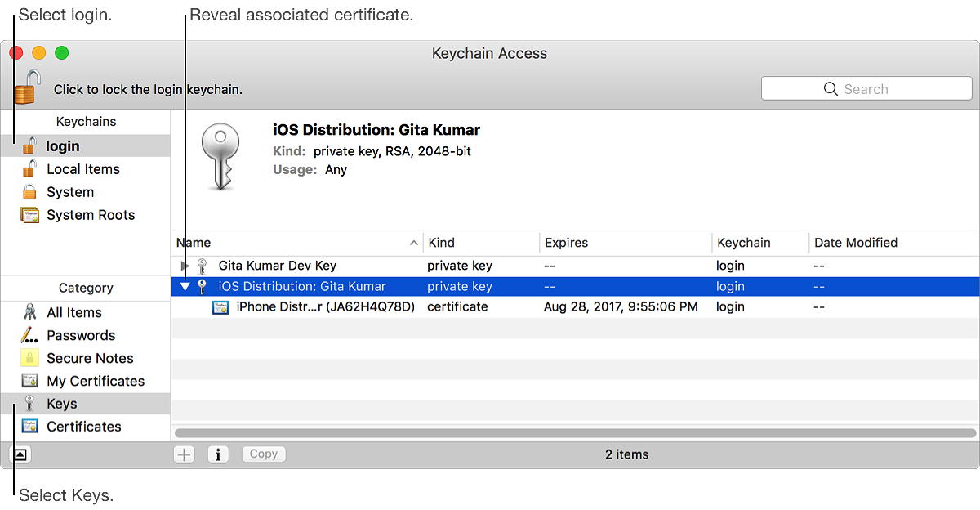Show the Keys category
This screenshot has height=510, width=980.
point(62,404)
